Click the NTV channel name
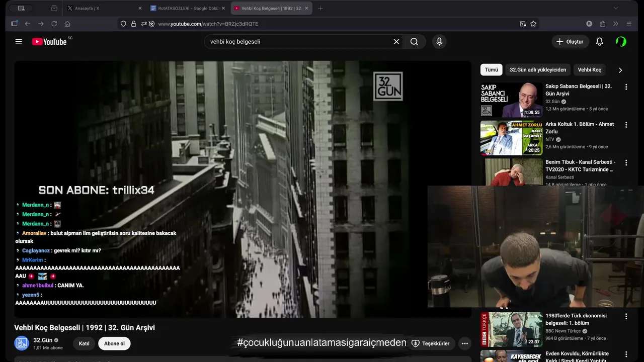Viewport: 644px width, 362px height. (549, 139)
